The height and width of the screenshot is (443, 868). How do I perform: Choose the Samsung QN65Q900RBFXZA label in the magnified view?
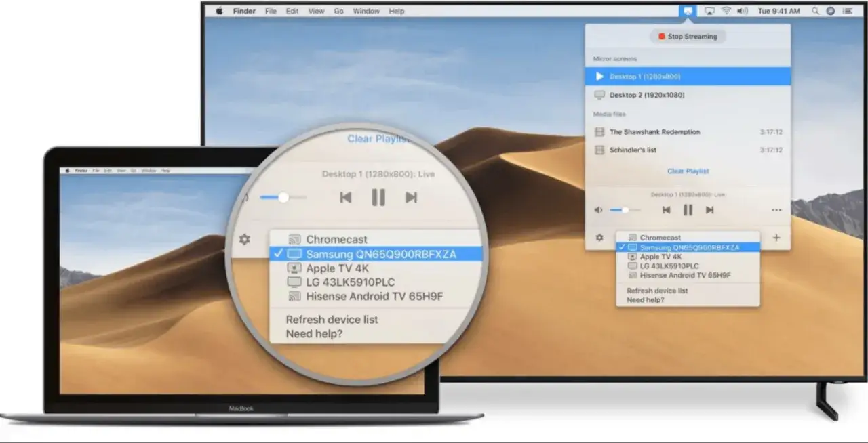(x=381, y=254)
